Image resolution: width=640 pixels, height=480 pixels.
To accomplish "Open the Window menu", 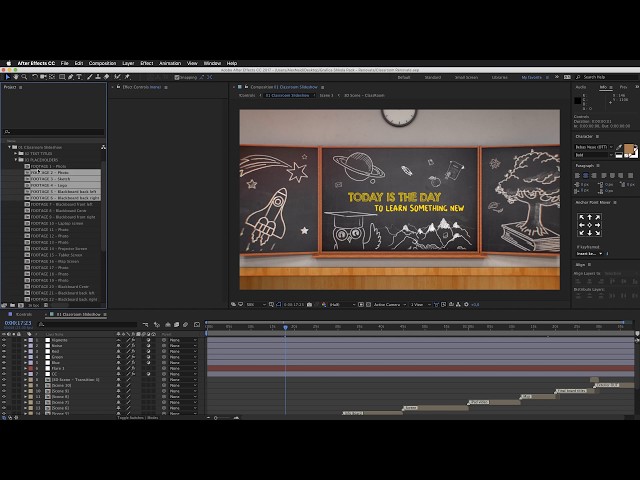I will (212, 63).
